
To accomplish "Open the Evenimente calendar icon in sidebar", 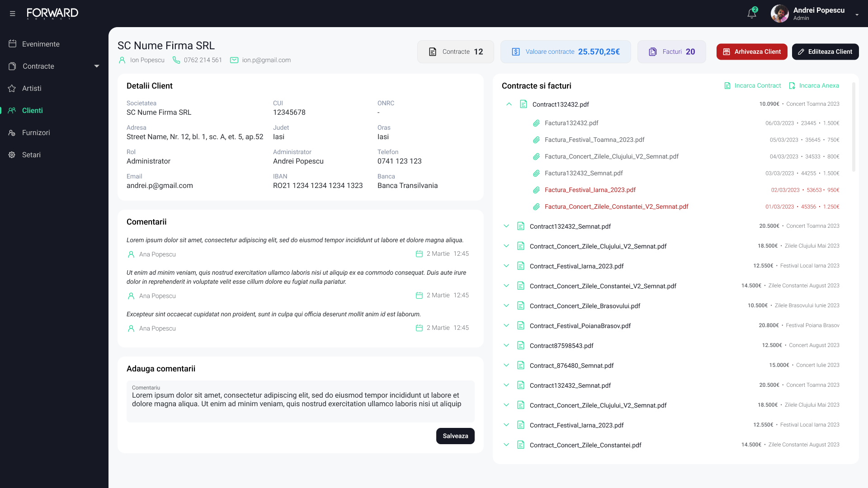I will [x=12, y=43].
